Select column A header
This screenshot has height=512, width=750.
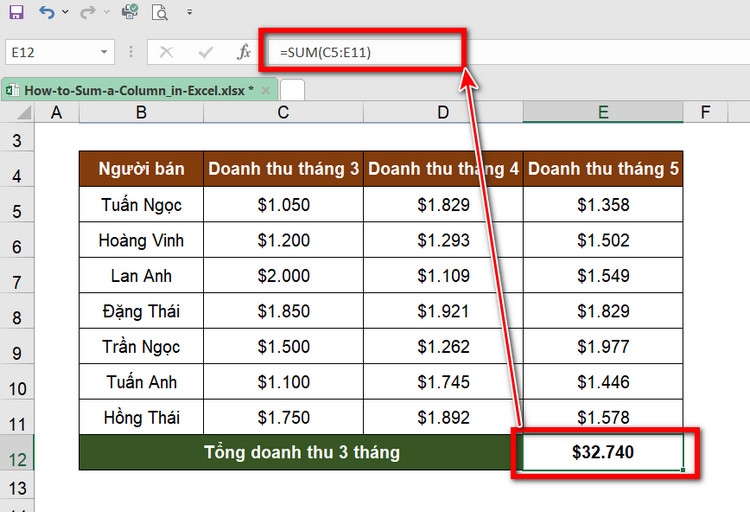pos(56,113)
